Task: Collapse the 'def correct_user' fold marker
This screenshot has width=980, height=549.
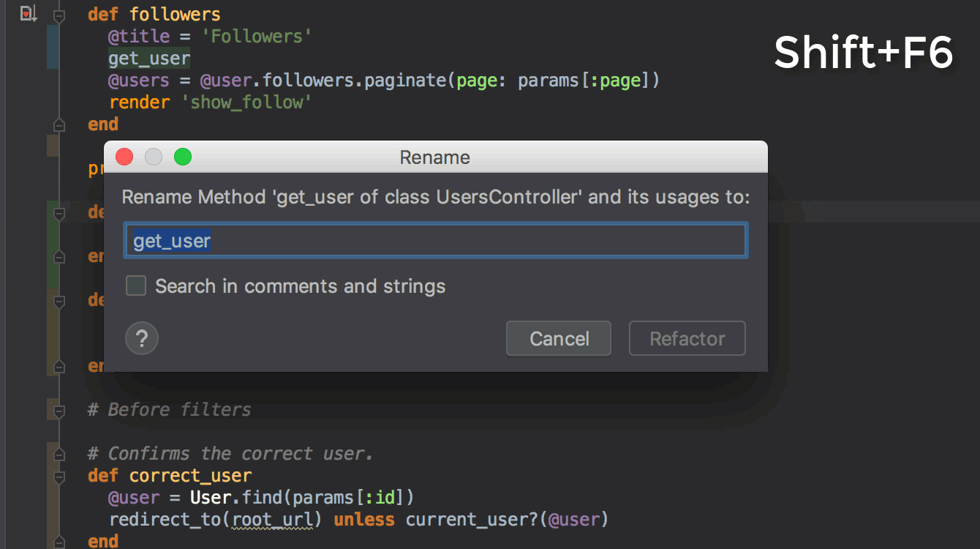Action: [59, 476]
